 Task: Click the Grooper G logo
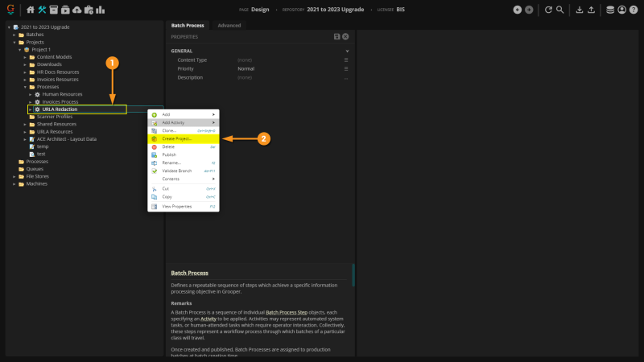tap(10, 10)
